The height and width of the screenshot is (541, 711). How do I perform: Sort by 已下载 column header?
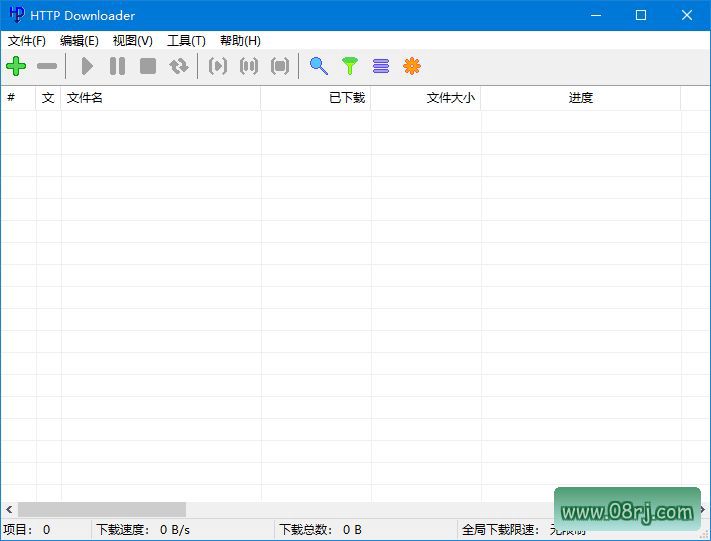[x=316, y=98]
